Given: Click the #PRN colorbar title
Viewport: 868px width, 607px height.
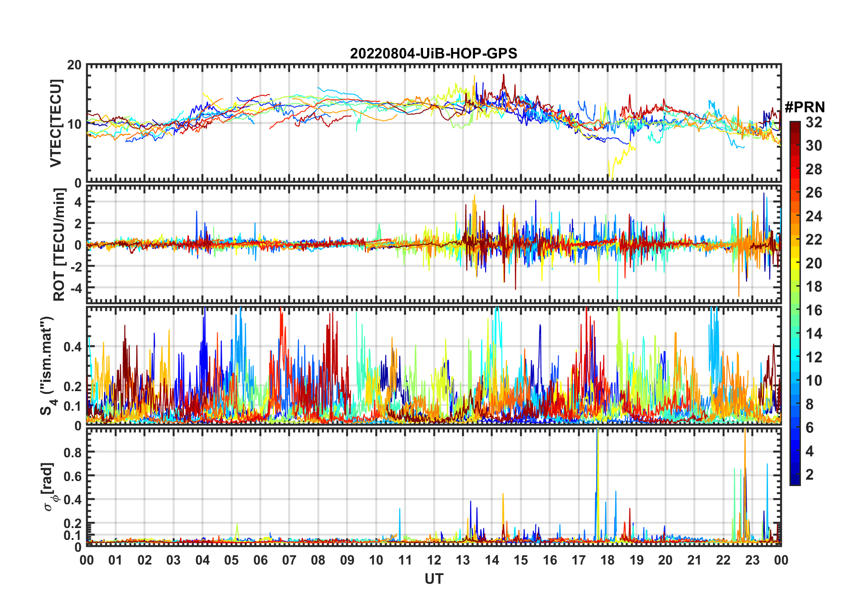Looking at the screenshot, I should (805, 107).
